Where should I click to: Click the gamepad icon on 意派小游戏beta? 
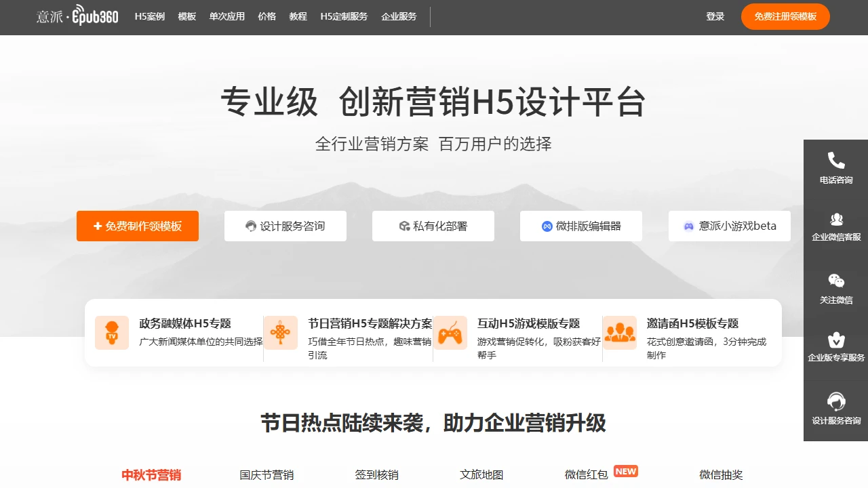(x=689, y=226)
